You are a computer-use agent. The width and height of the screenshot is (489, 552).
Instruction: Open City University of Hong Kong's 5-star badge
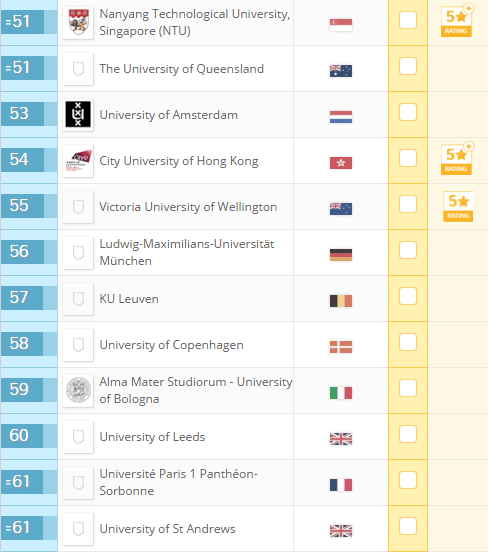[457, 158]
